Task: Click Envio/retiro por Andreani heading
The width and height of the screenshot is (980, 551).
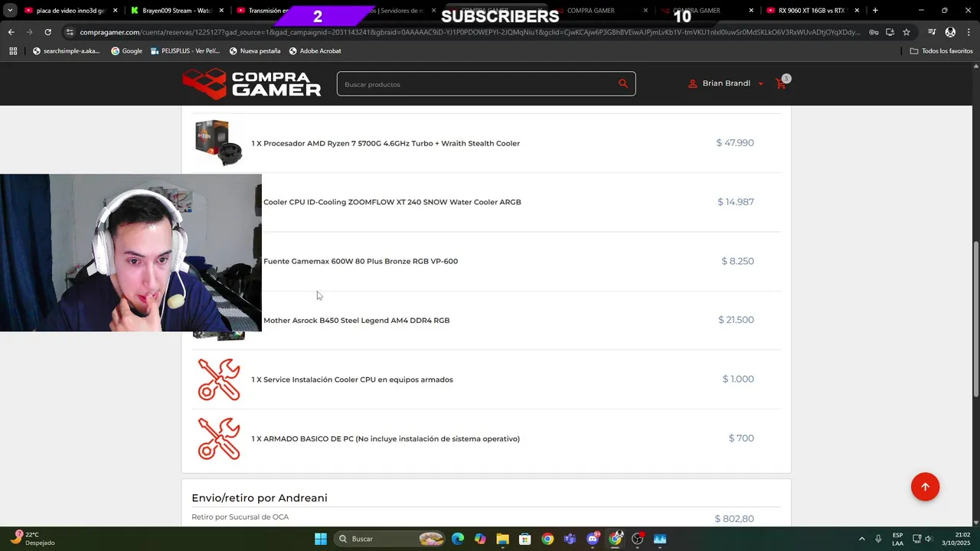Action: (260, 498)
